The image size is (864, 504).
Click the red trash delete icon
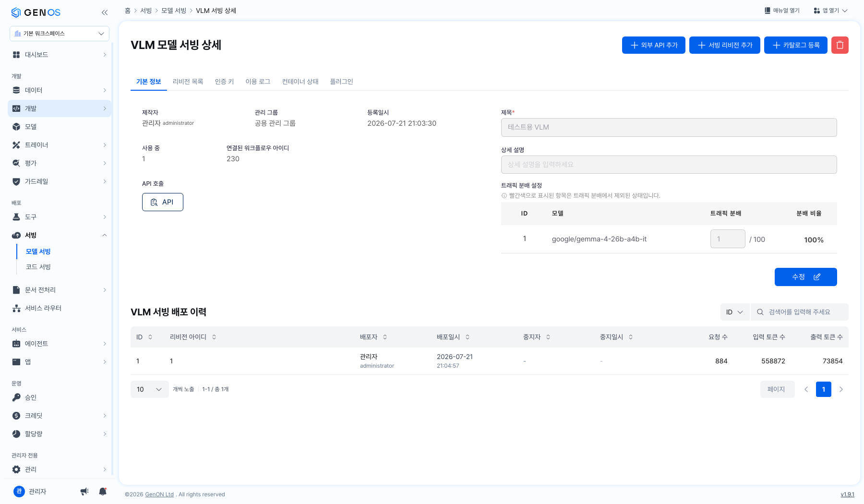[x=840, y=45]
